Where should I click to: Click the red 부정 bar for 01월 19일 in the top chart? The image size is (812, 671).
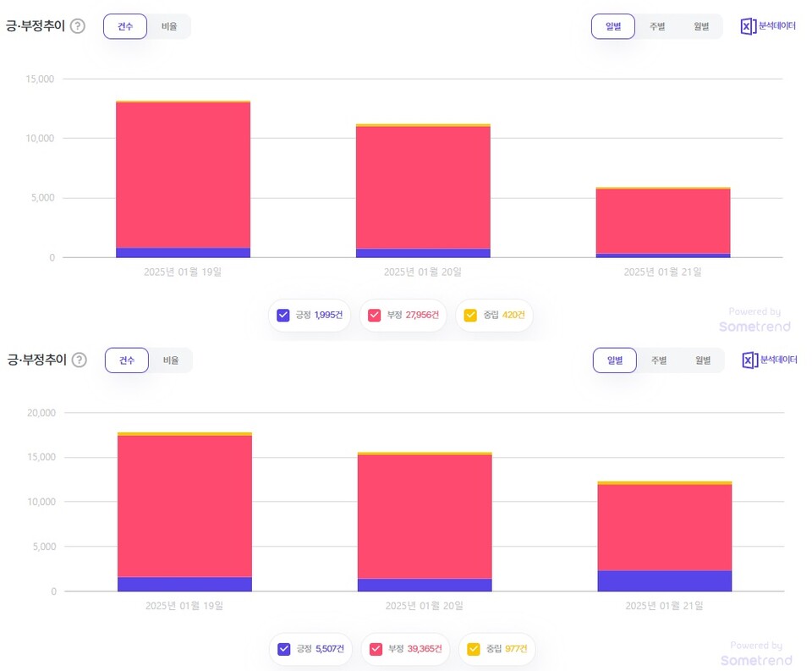183,174
